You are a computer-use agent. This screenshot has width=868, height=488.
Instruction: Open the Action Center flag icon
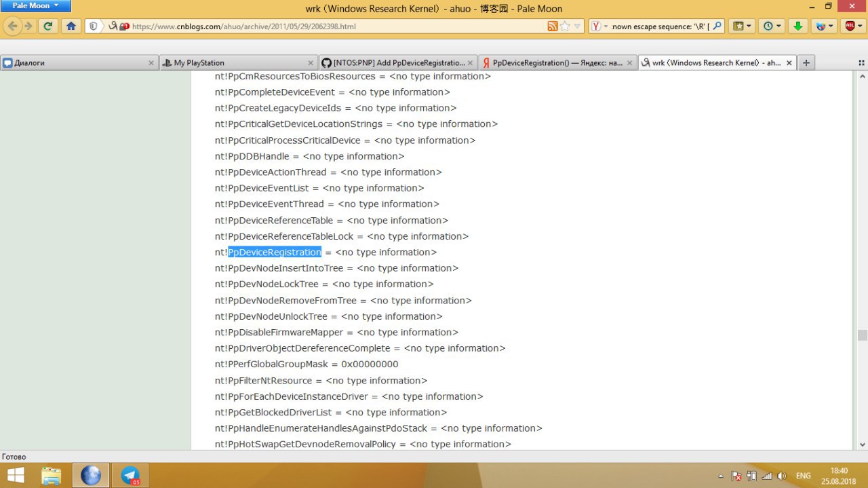pyautogui.click(x=736, y=476)
